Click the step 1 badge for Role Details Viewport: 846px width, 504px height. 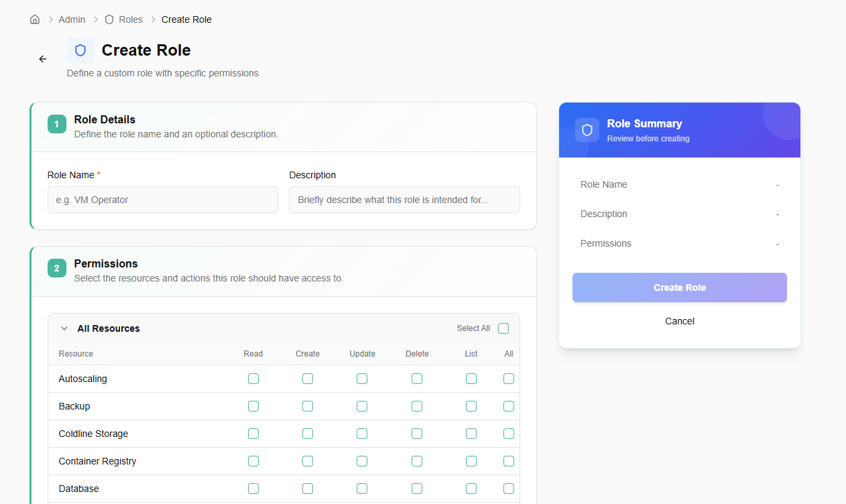[x=57, y=124]
